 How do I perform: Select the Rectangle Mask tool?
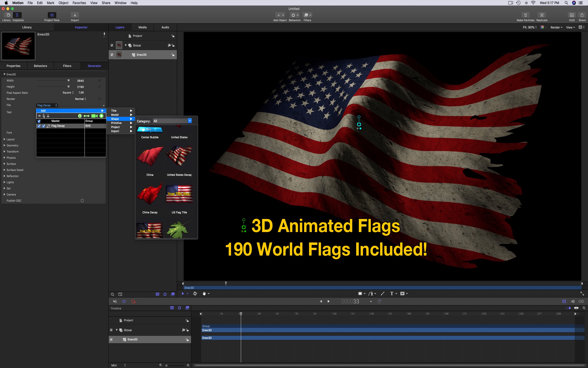point(402,294)
